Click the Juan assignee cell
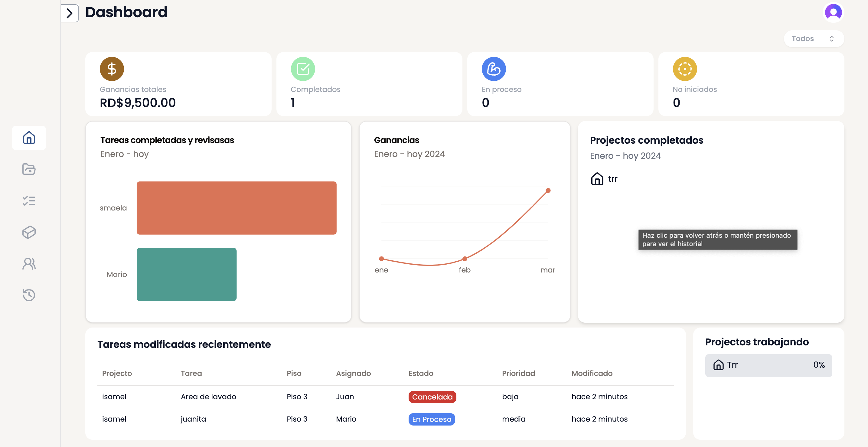868x447 pixels. (345, 396)
